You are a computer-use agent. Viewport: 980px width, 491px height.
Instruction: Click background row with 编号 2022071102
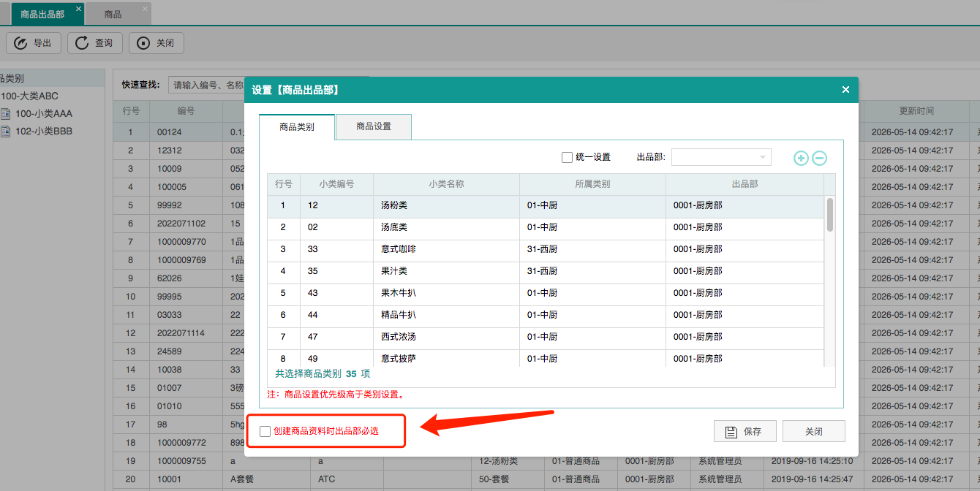coord(178,224)
